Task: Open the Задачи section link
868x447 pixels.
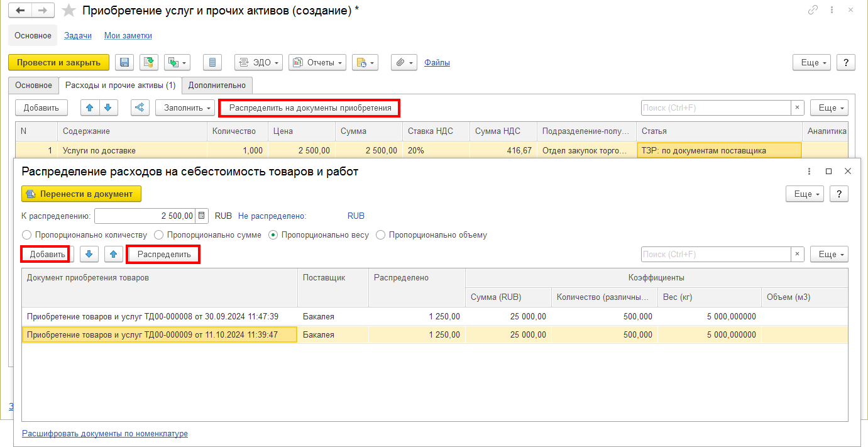Action: pyautogui.click(x=78, y=36)
